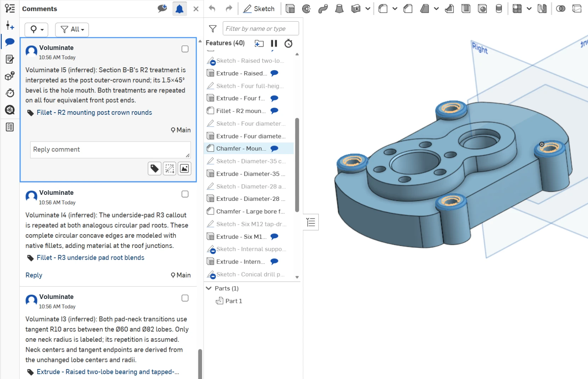This screenshot has width=588, height=379.
Task: Click the Extrude tool icon in toolbar
Action: 290,9
